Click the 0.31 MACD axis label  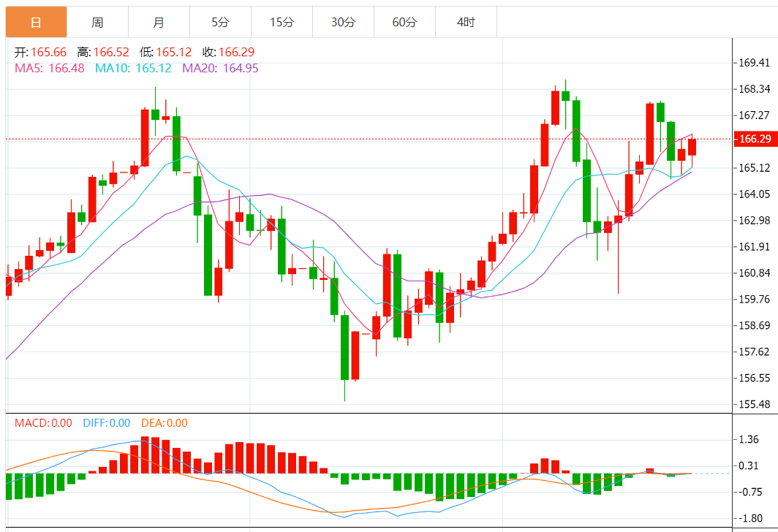749,465
